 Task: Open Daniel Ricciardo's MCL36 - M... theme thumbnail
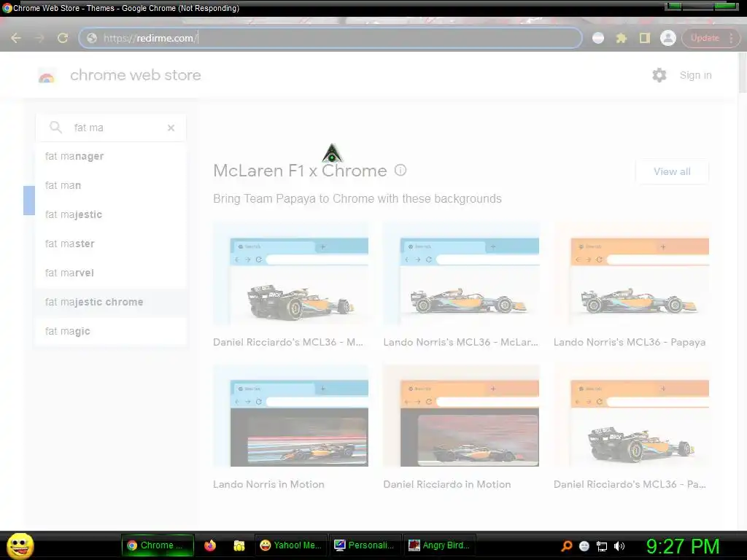290,274
